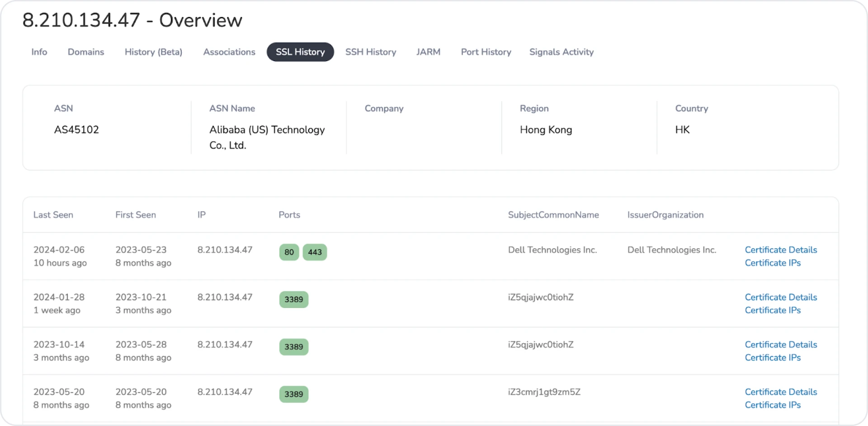Click Dell Technologies Inc. issuer organization
The image size is (868, 426).
[x=672, y=250]
